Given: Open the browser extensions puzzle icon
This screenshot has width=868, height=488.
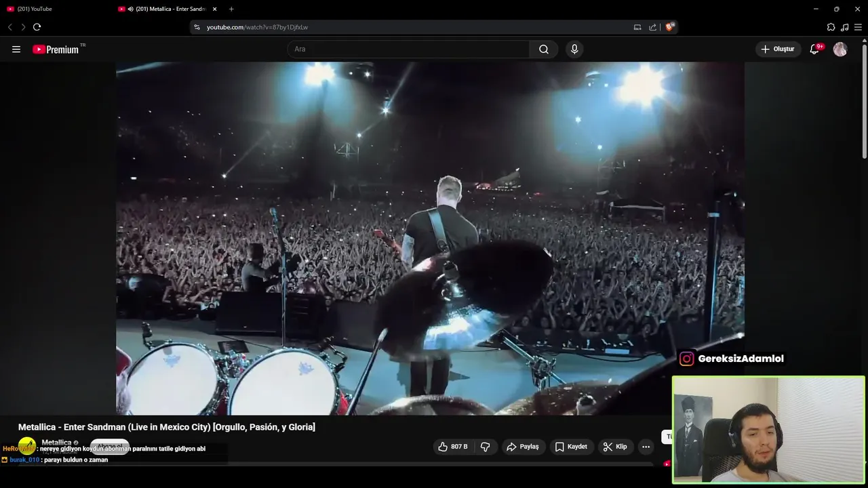Looking at the screenshot, I should tap(831, 27).
